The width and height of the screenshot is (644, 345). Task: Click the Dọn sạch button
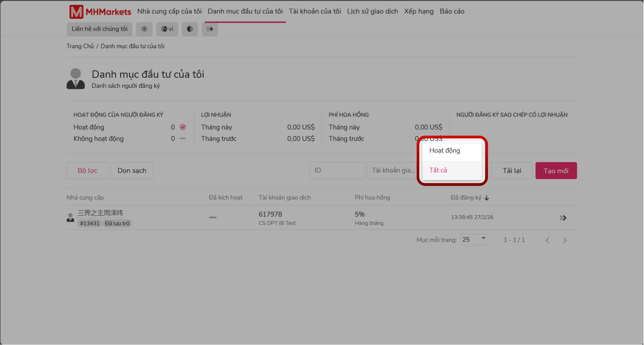(x=132, y=170)
